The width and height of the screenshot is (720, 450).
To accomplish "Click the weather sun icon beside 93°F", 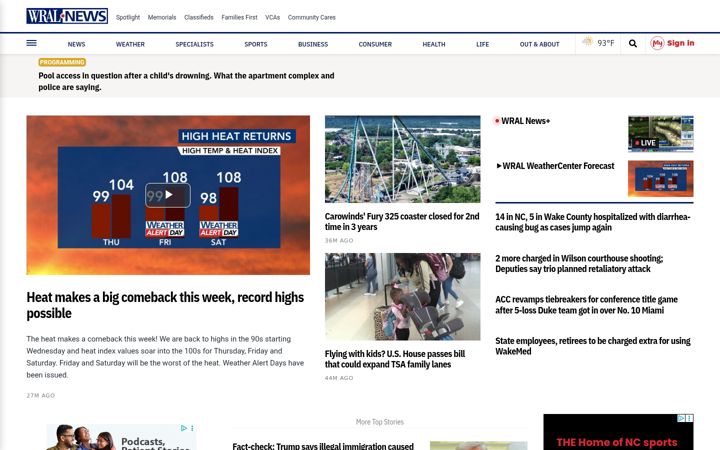I will (x=588, y=42).
